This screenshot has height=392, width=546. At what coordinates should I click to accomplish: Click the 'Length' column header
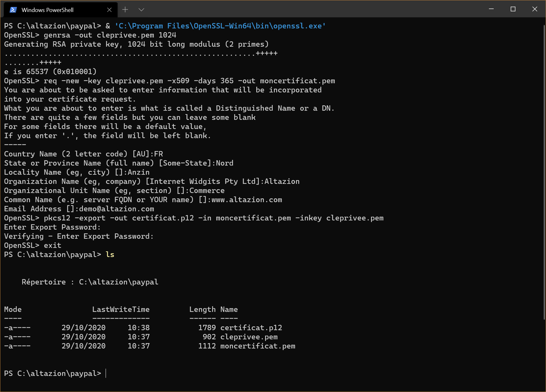203,309
